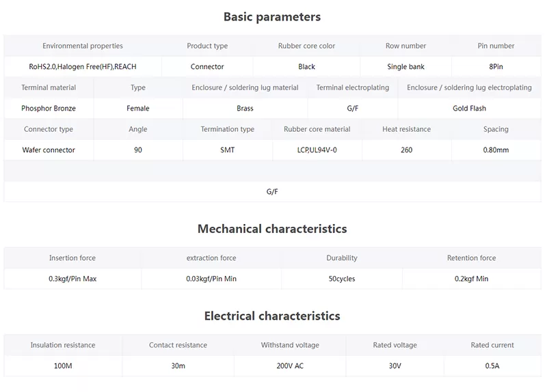Image resolution: width=547 pixels, height=392 pixels.
Task: Click the Product type header cell
Action: [x=207, y=46]
